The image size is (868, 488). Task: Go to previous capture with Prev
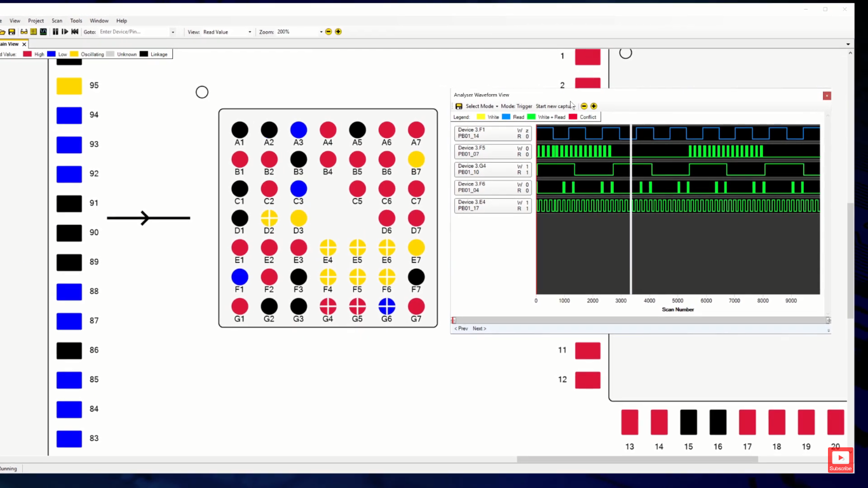coord(461,329)
